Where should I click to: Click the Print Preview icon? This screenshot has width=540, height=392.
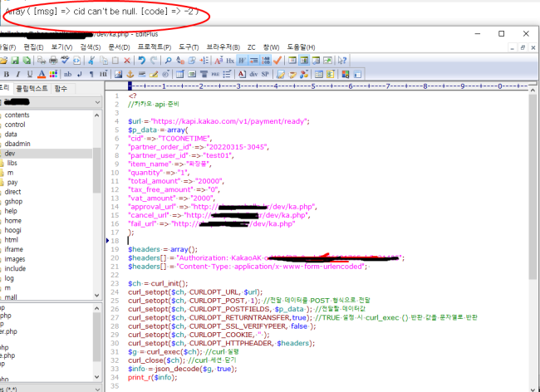42,61
